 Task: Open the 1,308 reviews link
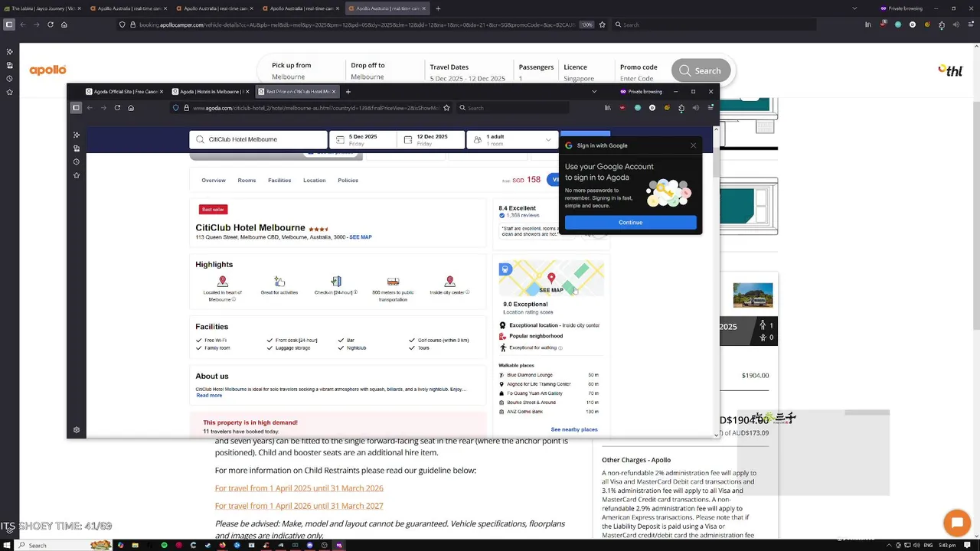(524, 216)
